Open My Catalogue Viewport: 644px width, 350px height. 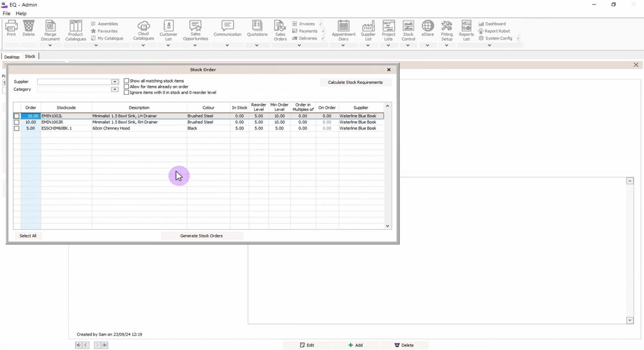pos(107,38)
